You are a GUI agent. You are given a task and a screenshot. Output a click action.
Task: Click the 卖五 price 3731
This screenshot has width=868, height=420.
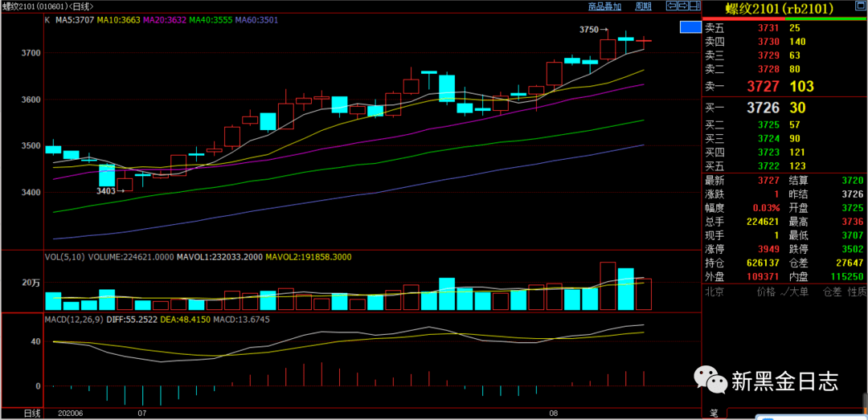coord(769,27)
